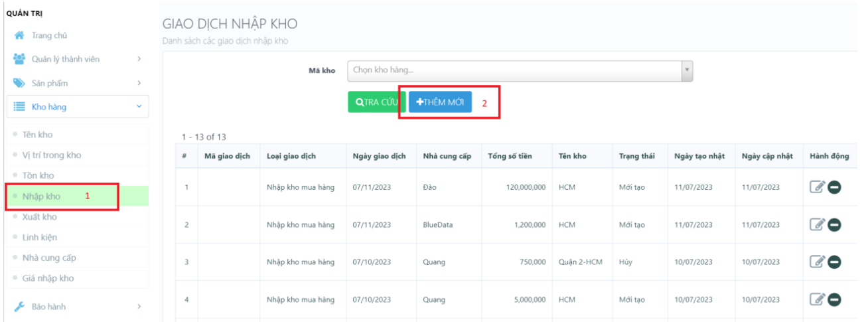Image resolution: width=868 pixels, height=322 pixels.
Task: Open Xuất kho page
Action: 40,217
